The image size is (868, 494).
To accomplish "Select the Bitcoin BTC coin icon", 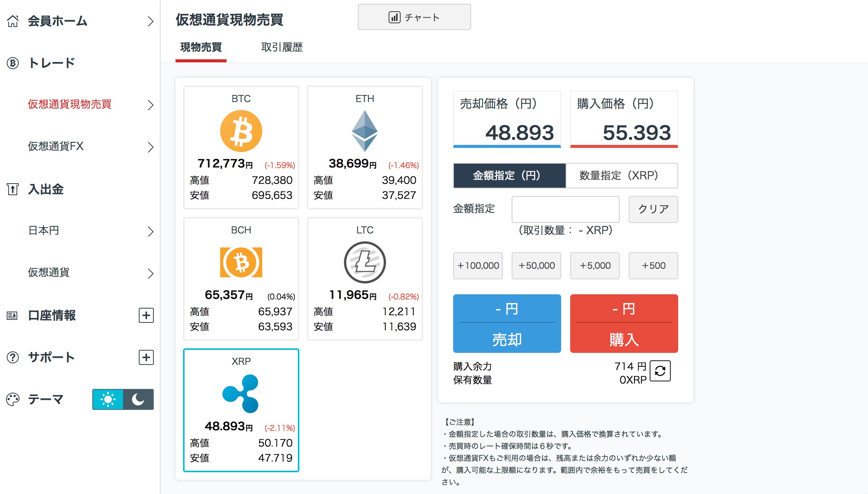I will coord(241,131).
